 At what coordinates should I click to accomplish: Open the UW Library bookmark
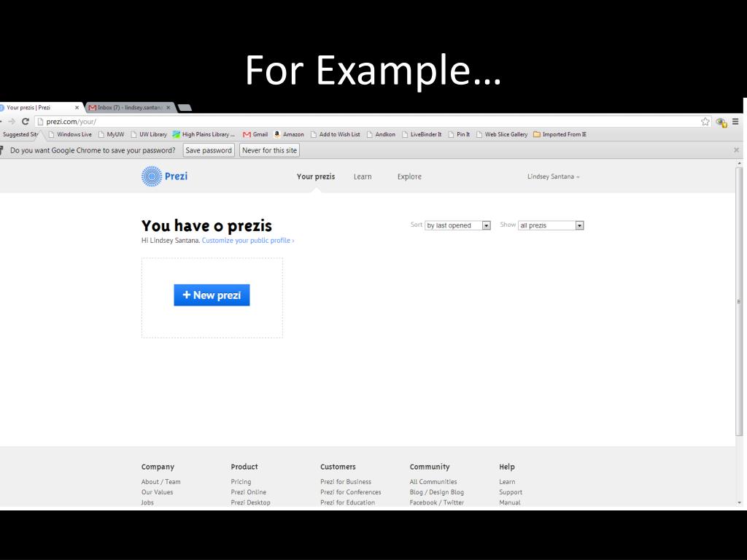pos(149,134)
